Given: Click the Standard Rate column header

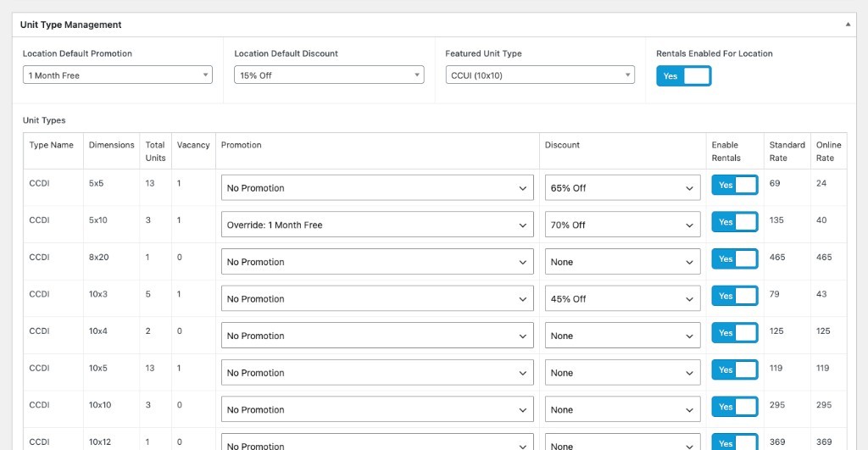Looking at the screenshot, I should (787, 151).
